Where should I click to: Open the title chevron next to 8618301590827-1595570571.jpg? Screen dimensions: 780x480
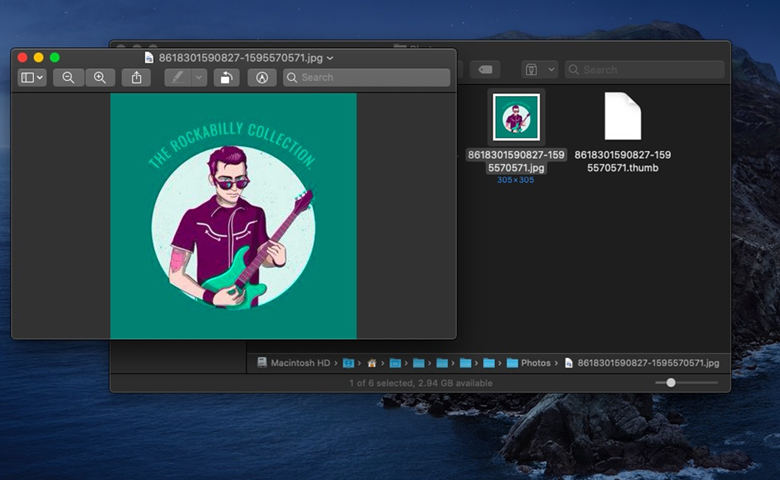pyautogui.click(x=330, y=58)
